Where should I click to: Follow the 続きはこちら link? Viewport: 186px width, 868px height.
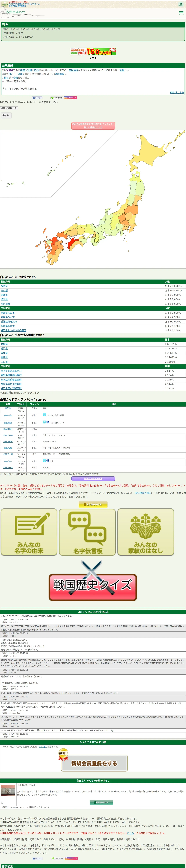point(177,92)
